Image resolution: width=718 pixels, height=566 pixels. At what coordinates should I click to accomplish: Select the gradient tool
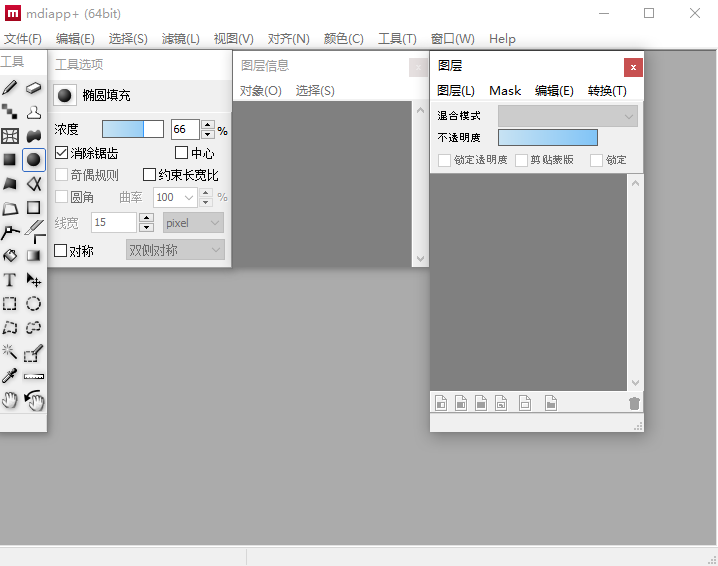(x=33, y=256)
